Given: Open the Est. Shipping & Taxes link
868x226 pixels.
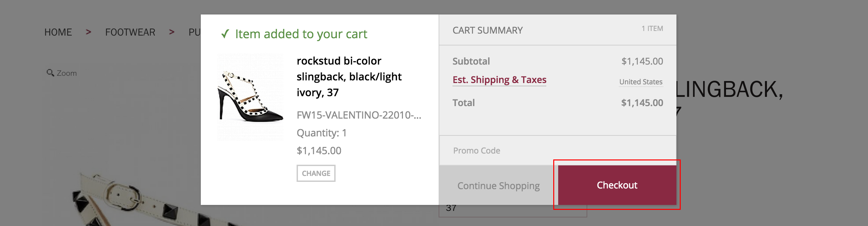Looking at the screenshot, I should tap(499, 80).
